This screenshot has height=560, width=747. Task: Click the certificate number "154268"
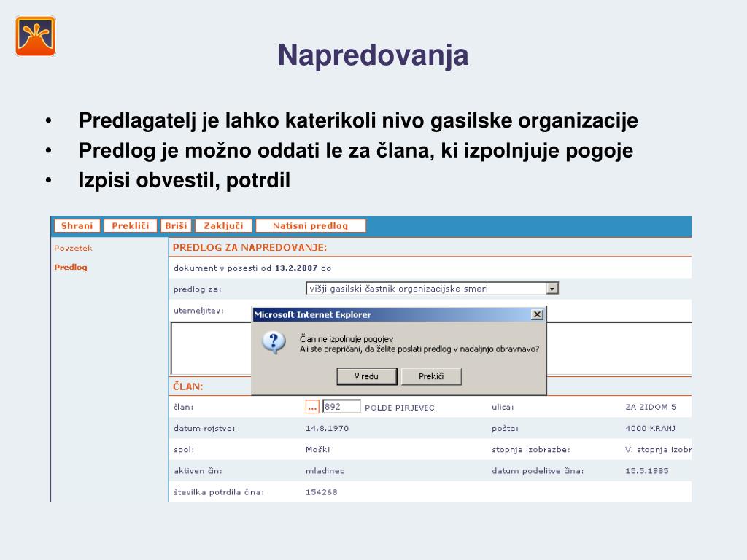click(x=321, y=492)
